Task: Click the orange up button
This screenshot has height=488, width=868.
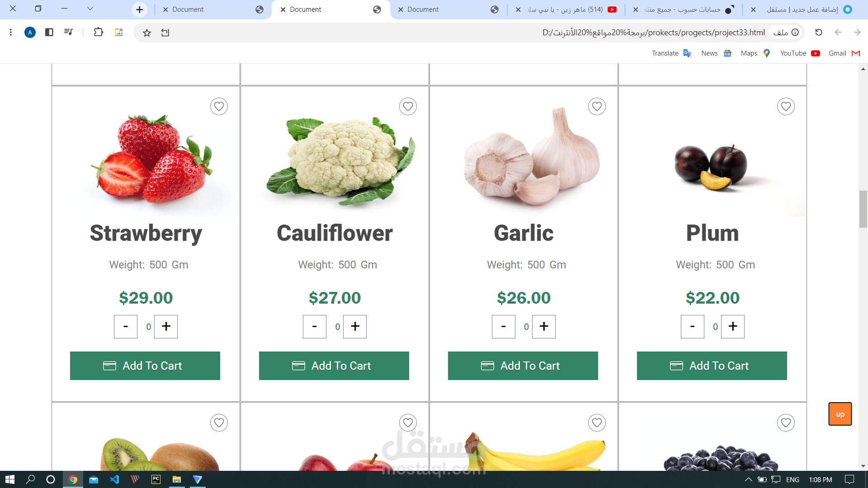Action: pyautogui.click(x=840, y=414)
